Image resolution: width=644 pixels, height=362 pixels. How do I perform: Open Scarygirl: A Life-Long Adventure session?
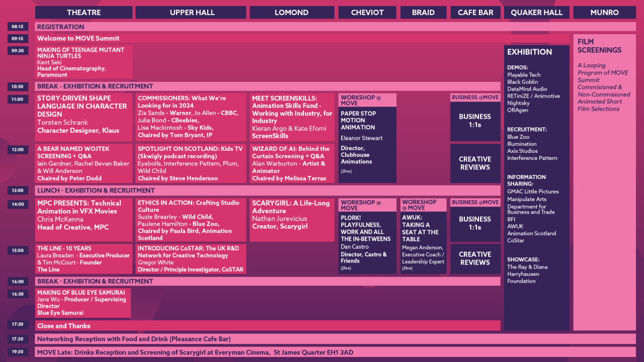pyautogui.click(x=292, y=220)
